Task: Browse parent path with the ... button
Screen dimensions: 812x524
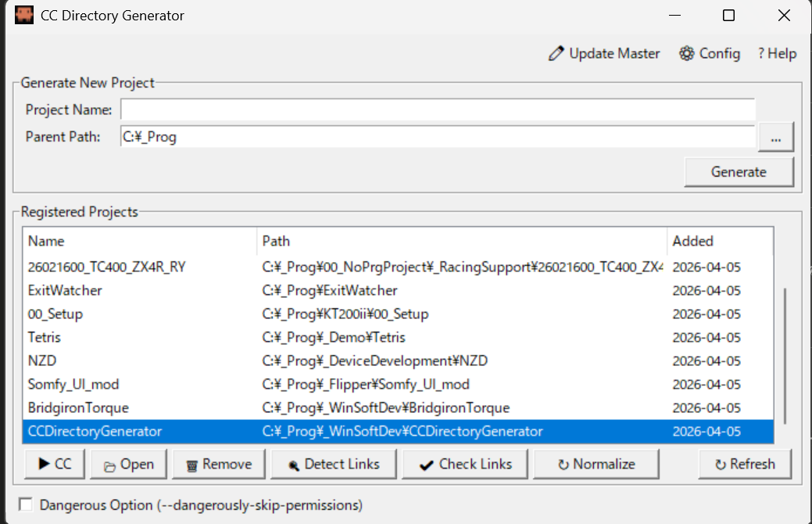Action: point(775,137)
